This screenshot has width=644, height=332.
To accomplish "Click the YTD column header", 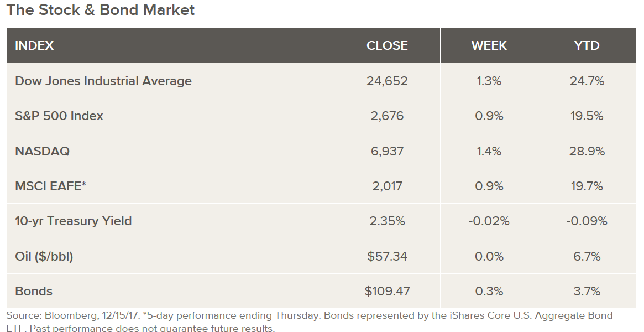I will pos(587,45).
